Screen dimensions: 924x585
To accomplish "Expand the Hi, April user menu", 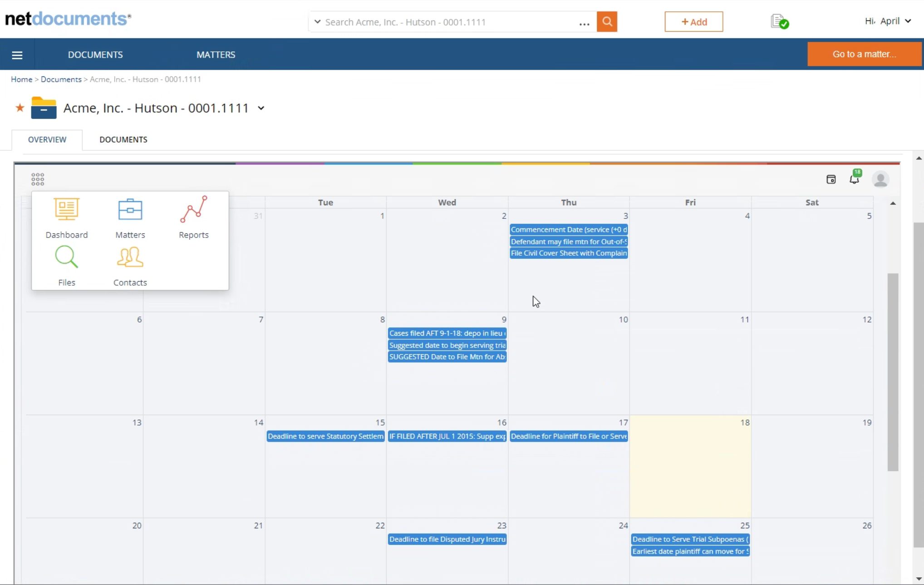I will (x=888, y=21).
